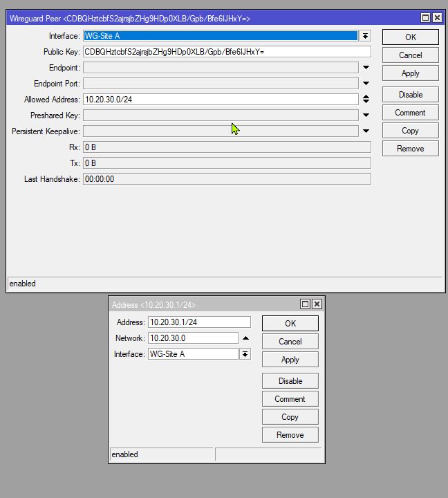Click OK in Wireguard Peer window
The width and height of the screenshot is (448, 498).
[x=411, y=37]
